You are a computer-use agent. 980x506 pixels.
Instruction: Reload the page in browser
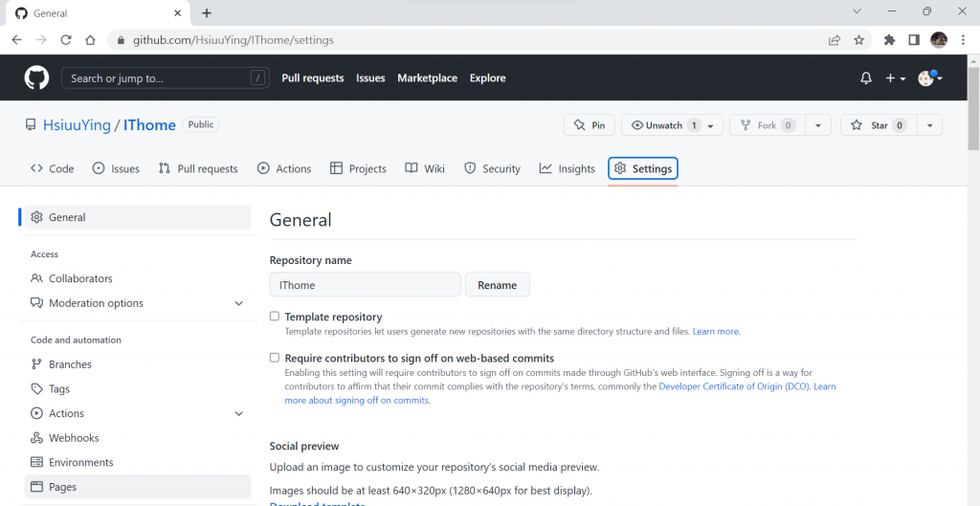click(66, 40)
